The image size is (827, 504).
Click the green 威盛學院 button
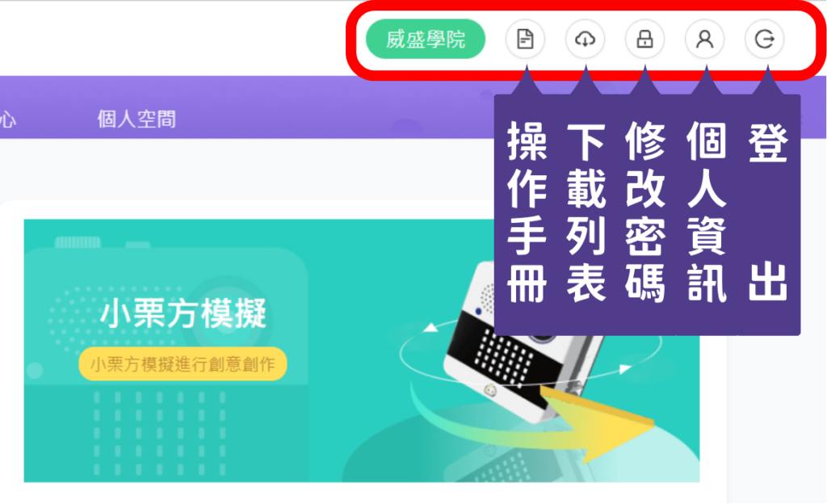click(425, 39)
